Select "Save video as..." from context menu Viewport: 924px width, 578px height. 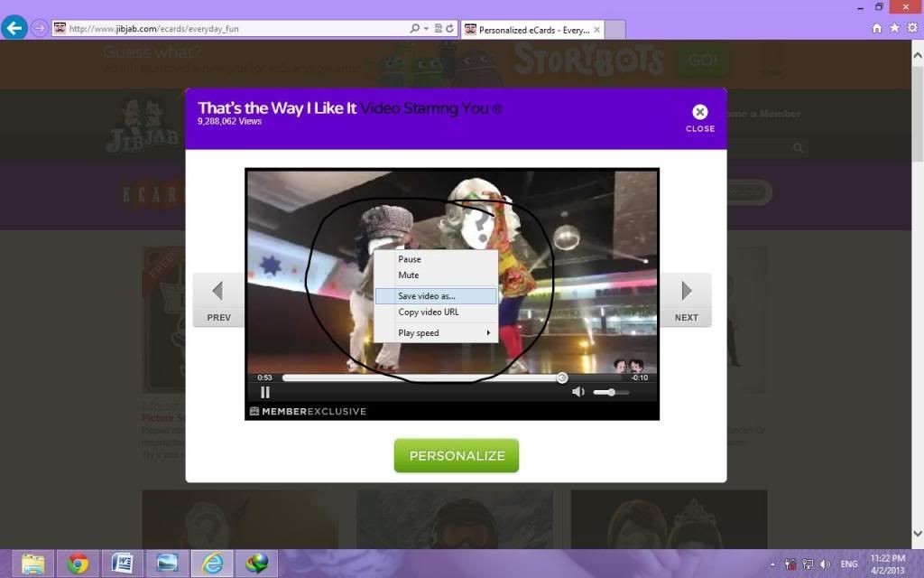click(437, 296)
